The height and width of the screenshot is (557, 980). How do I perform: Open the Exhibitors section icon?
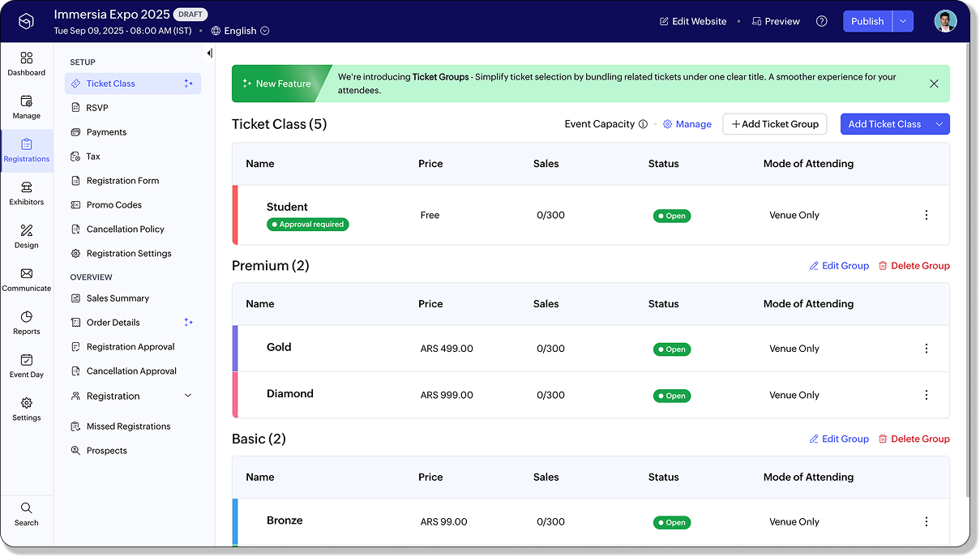click(x=27, y=188)
